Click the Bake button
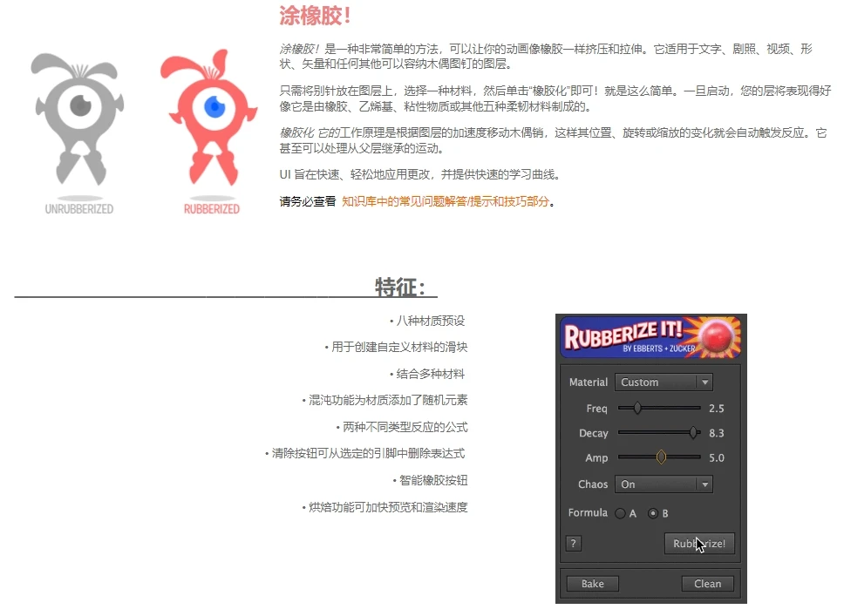This screenshot has height=616, width=844. [592, 584]
